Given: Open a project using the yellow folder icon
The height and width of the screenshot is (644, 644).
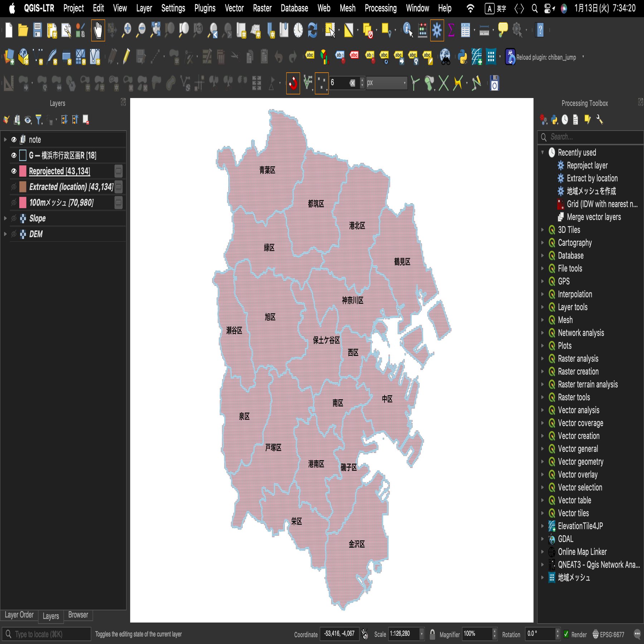Looking at the screenshot, I should pyautogui.click(x=23, y=30).
